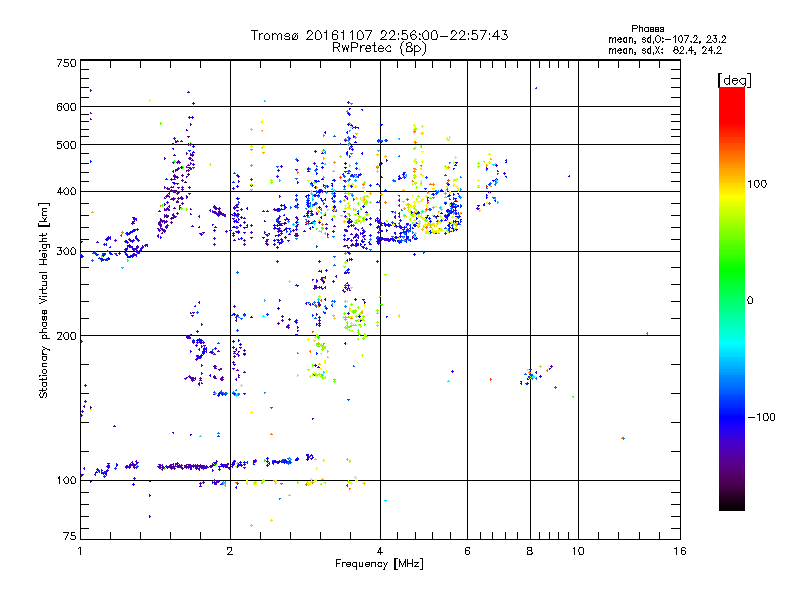Click the phase colorbar
Image resolution: width=800 pixels, height=600 pixels.
coord(732,299)
